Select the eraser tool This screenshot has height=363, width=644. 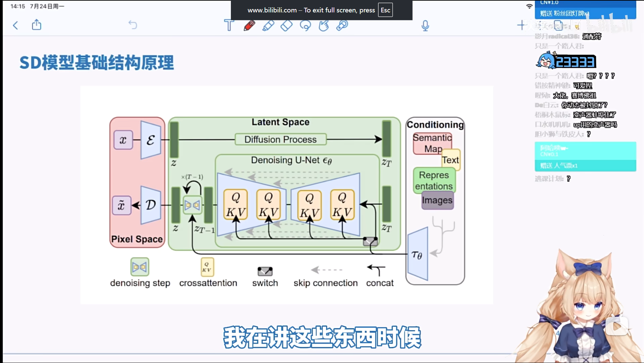point(286,25)
